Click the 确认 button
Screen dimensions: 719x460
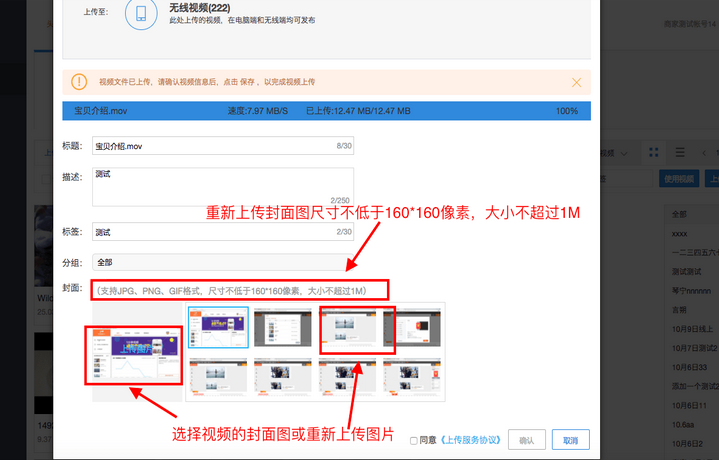coord(526,440)
